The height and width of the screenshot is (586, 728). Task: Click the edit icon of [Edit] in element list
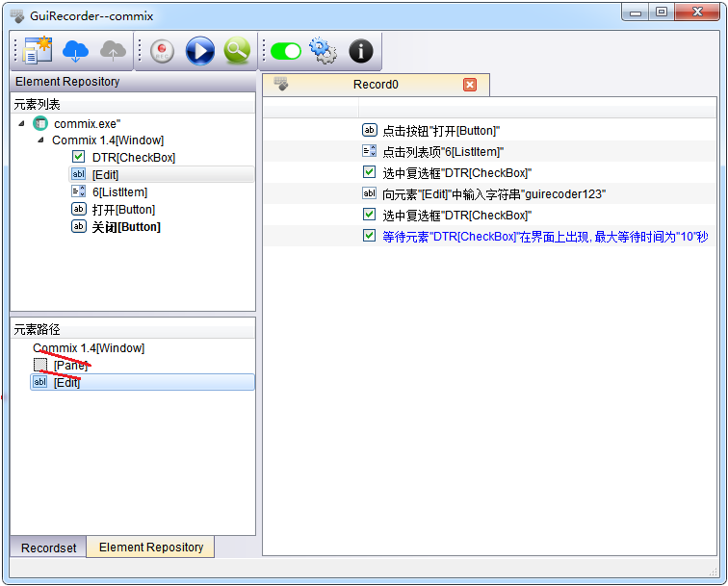(78, 174)
